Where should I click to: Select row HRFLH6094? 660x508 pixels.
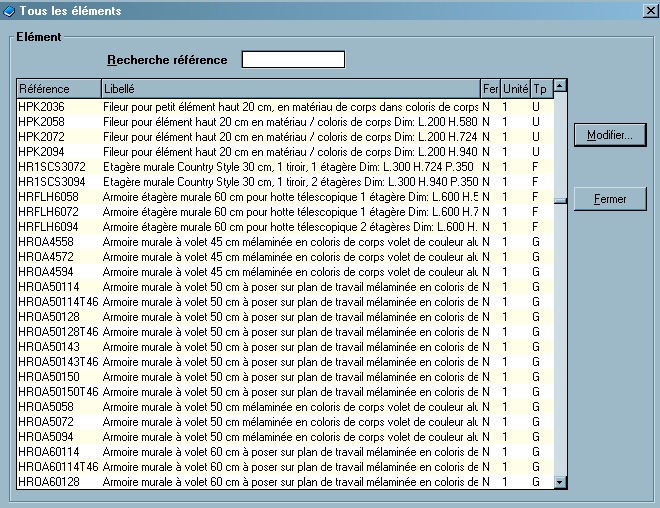285,227
